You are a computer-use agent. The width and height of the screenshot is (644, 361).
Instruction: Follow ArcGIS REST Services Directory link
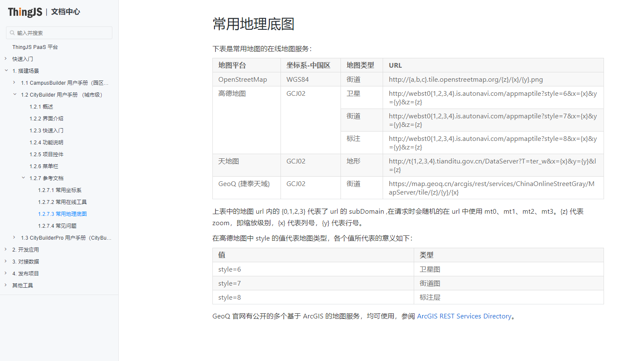(464, 316)
